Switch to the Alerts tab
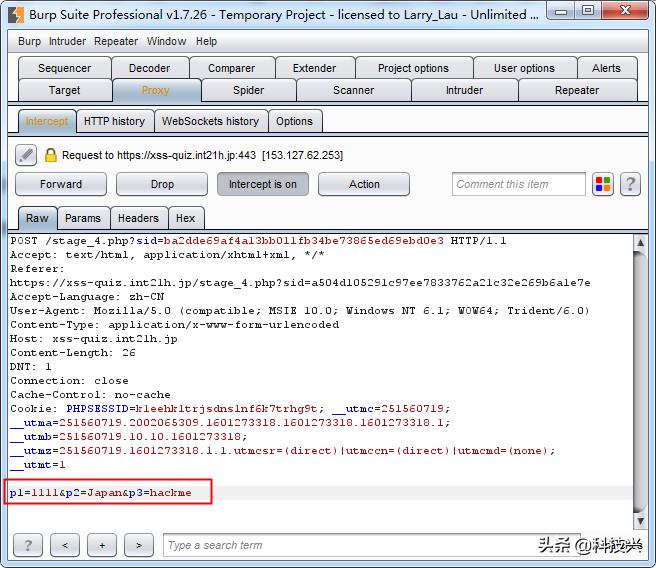Image resolution: width=656 pixels, height=568 pixels. pos(607,68)
